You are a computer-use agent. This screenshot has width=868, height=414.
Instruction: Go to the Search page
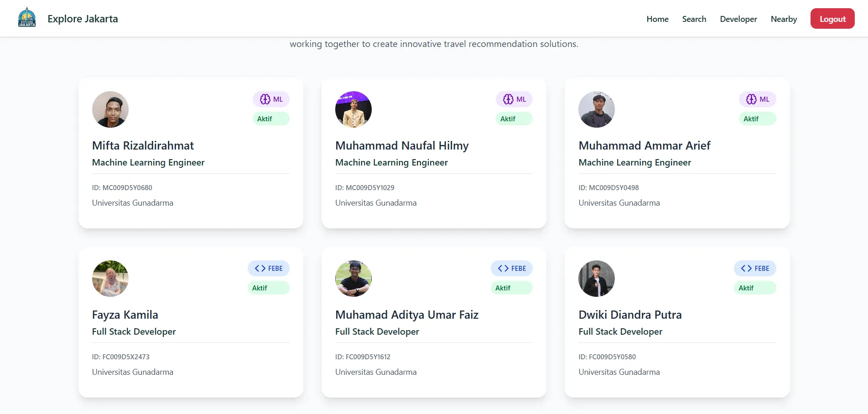694,19
